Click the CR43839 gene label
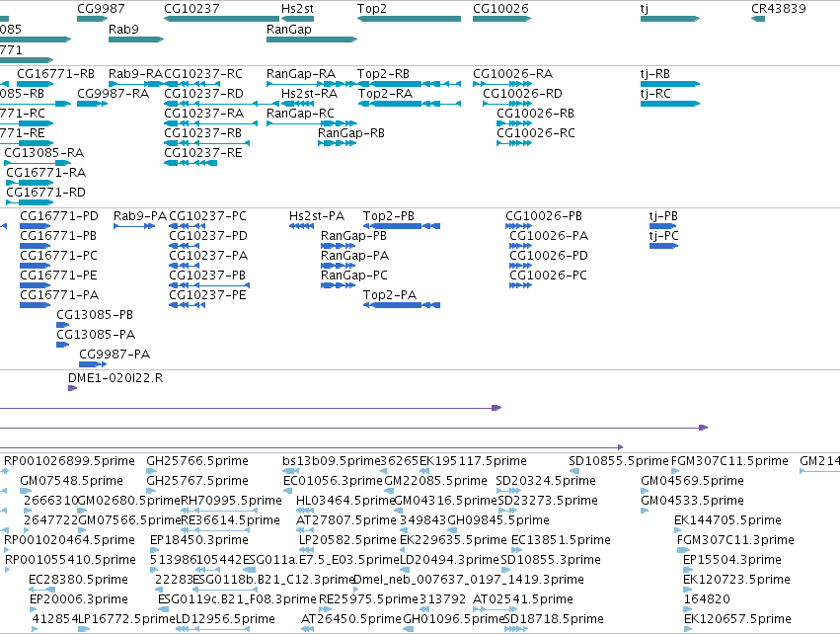 779,9
